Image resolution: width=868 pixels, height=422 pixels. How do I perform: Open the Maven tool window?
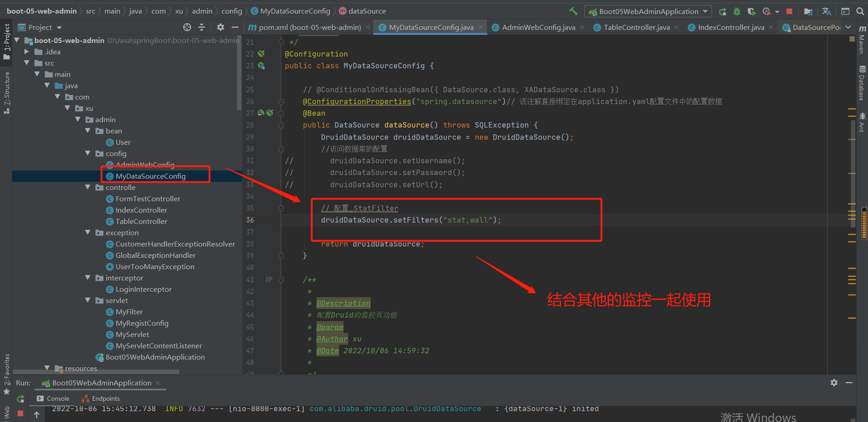(x=862, y=40)
